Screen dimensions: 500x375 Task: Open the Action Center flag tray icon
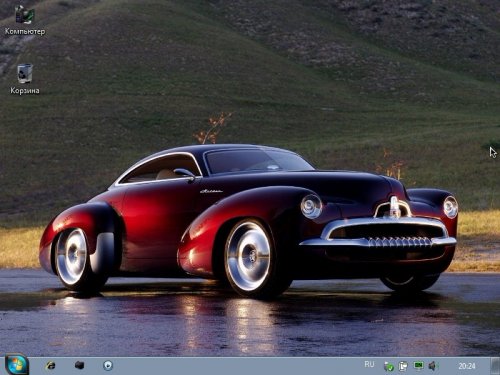pos(403,366)
